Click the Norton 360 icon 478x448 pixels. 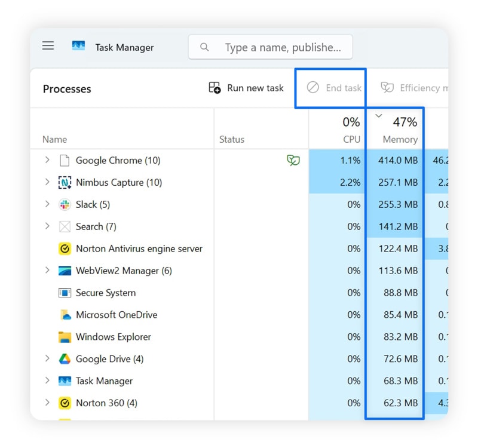coord(64,403)
